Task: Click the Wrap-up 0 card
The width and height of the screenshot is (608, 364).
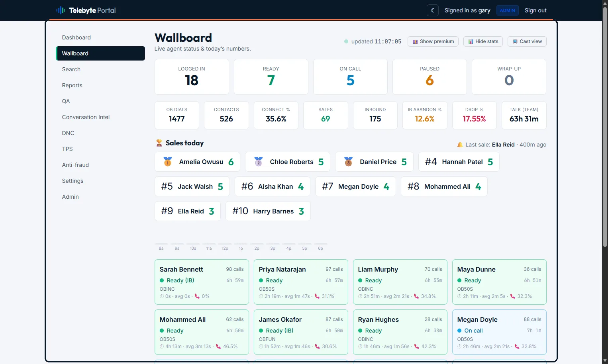Action: click(509, 77)
